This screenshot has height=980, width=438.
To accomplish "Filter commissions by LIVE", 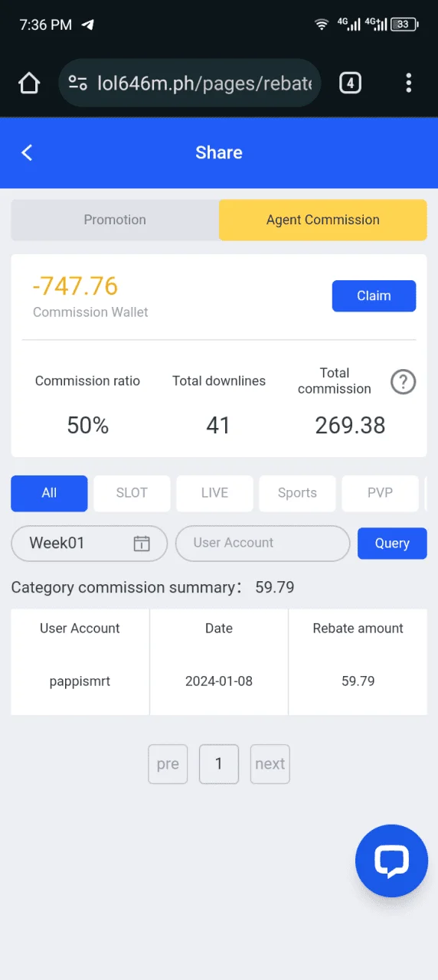I will pyautogui.click(x=214, y=493).
